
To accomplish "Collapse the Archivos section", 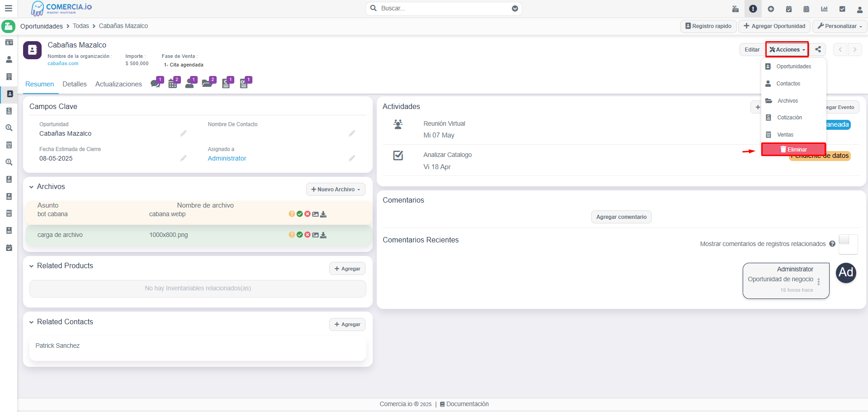I will click(x=32, y=187).
